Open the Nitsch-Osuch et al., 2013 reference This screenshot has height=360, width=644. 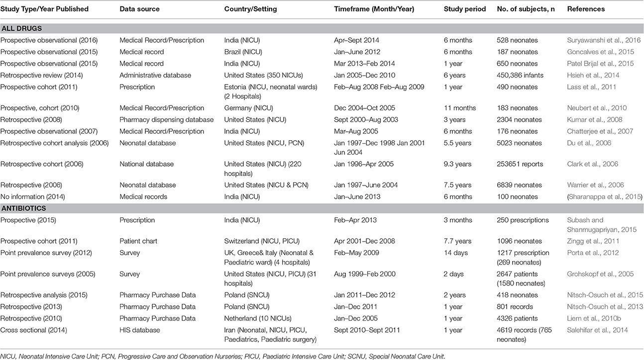point(605,307)
